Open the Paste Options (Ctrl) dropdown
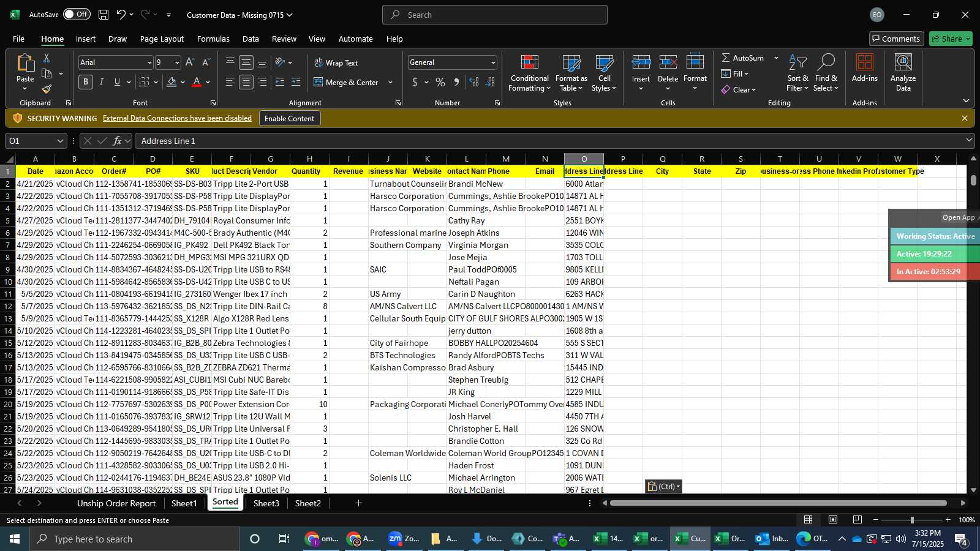 664,487
